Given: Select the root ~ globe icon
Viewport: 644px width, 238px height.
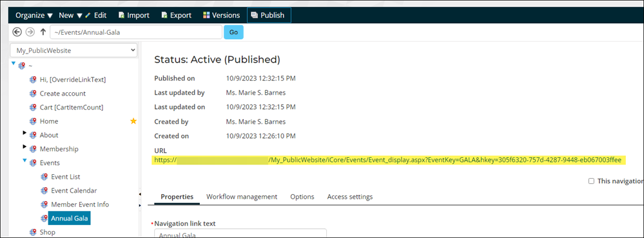Looking at the screenshot, I should pyautogui.click(x=21, y=66).
